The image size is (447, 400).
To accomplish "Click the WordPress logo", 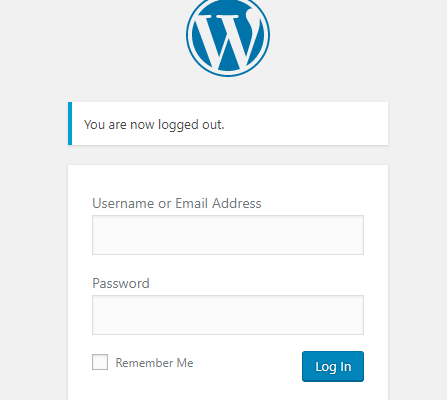I will pyautogui.click(x=228, y=36).
